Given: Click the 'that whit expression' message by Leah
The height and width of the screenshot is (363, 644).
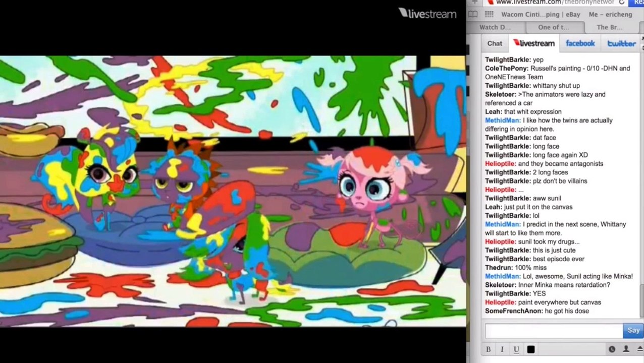Looking at the screenshot, I should (x=532, y=112).
